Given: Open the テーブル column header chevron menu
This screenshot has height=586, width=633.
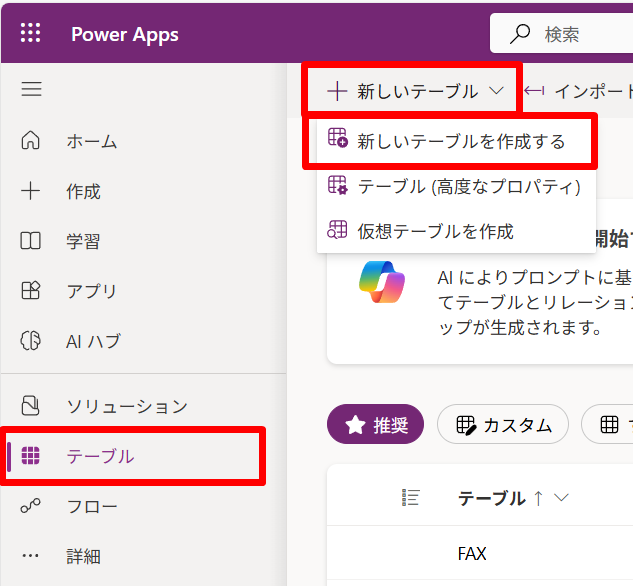Looking at the screenshot, I should pos(561,498).
